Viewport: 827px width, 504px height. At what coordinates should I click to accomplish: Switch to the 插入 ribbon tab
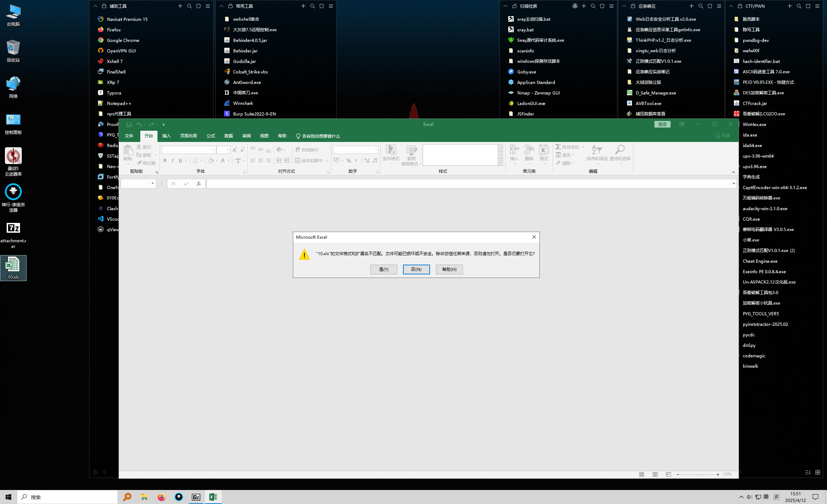click(x=166, y=136)
